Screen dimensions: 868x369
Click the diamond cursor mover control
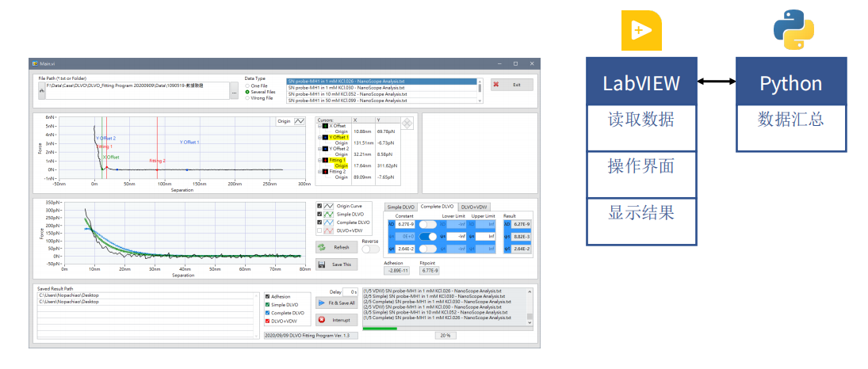pyautogui.click(x=407, y=124)
